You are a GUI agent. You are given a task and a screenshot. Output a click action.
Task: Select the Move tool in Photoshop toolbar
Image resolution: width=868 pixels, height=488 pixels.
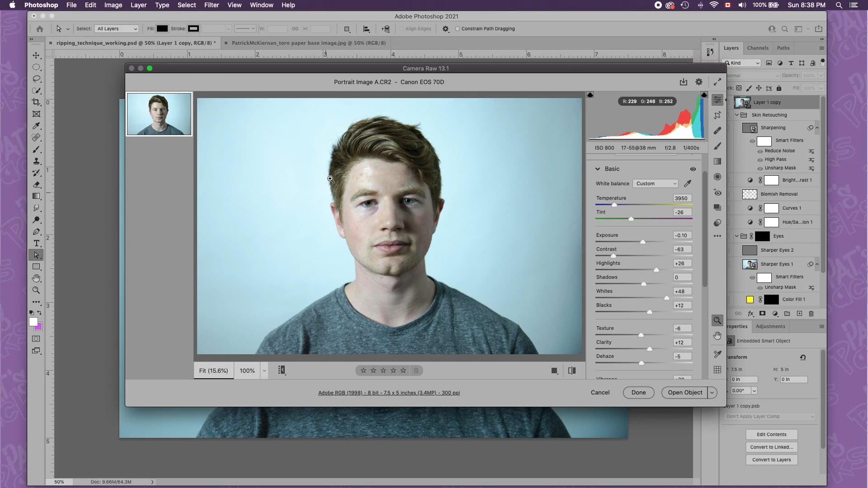(x=36, y=55)
